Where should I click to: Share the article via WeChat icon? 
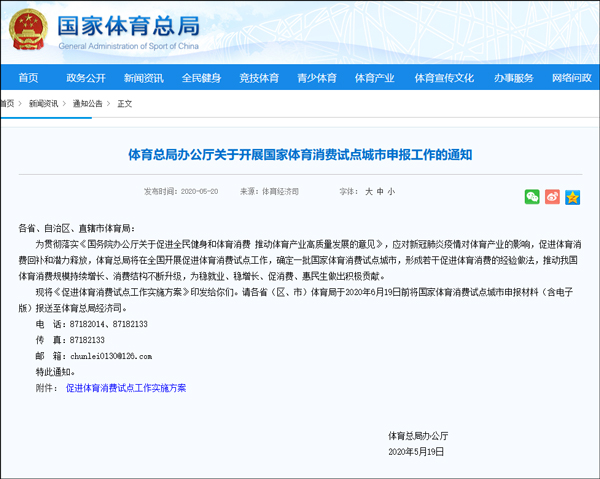click(532, 197)
